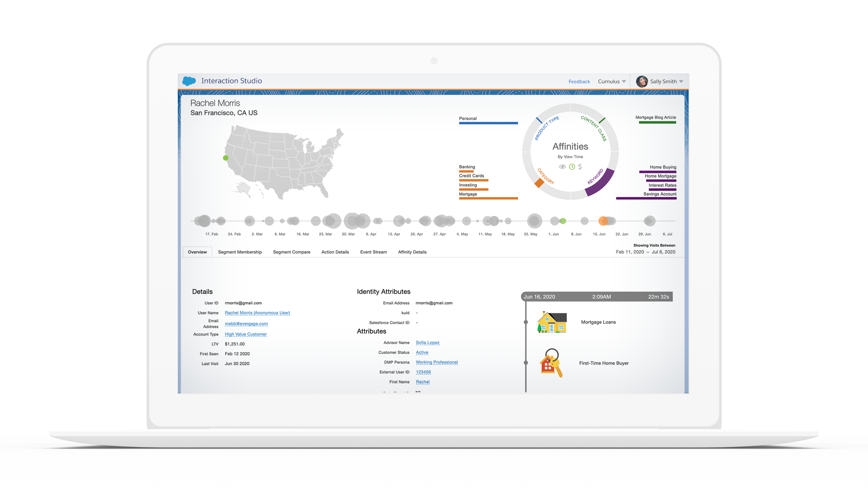
Task: Click the rmorris@gmail.com identity Email Address value
Action: coord(434,303)
